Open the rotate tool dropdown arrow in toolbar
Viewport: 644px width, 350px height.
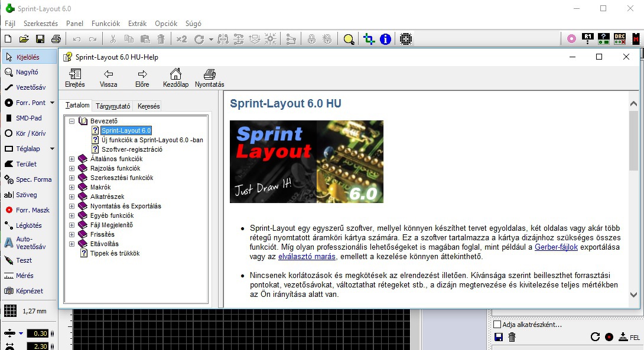click(x=211, y=40)
